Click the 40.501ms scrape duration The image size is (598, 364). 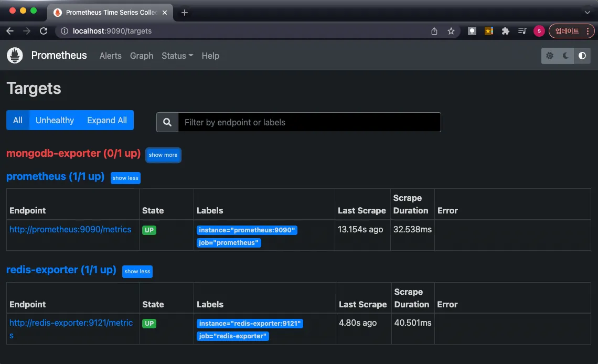click(x=413, y=323)
